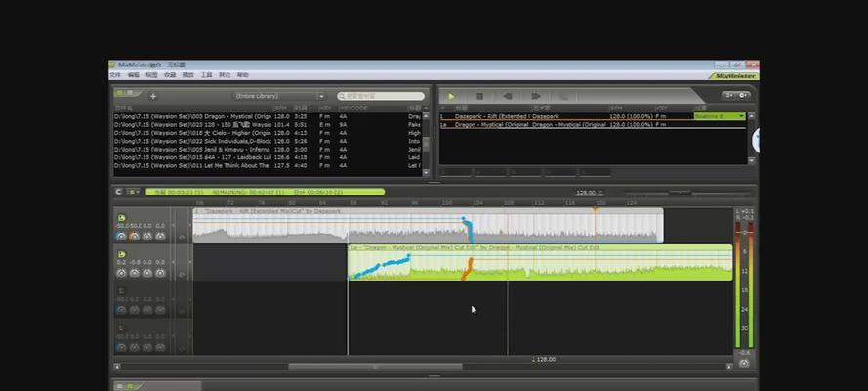
Task: Sort the library by the BPM column header
Action: click(282, 108)
